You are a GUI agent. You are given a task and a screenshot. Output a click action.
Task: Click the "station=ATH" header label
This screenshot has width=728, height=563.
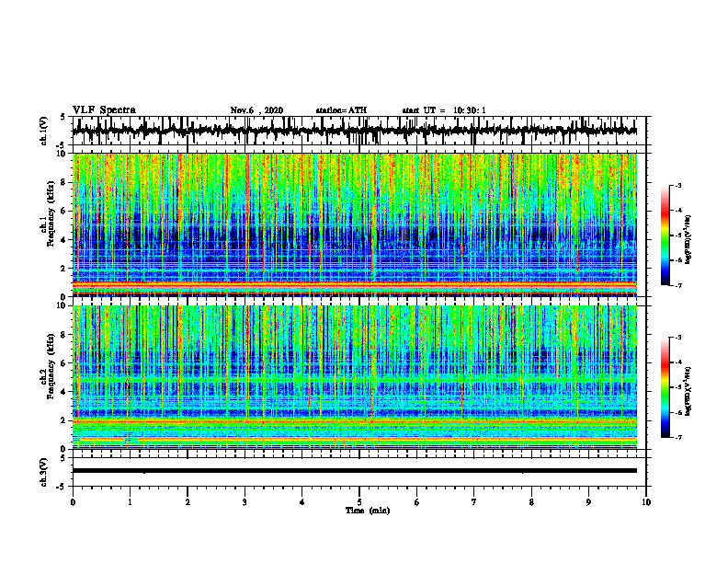click(x=341, y=110)
